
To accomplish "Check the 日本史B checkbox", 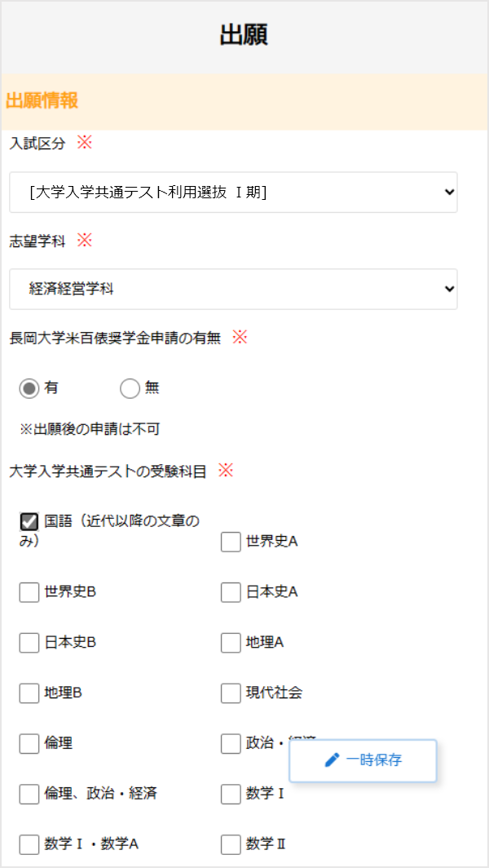I will point(29,643).
